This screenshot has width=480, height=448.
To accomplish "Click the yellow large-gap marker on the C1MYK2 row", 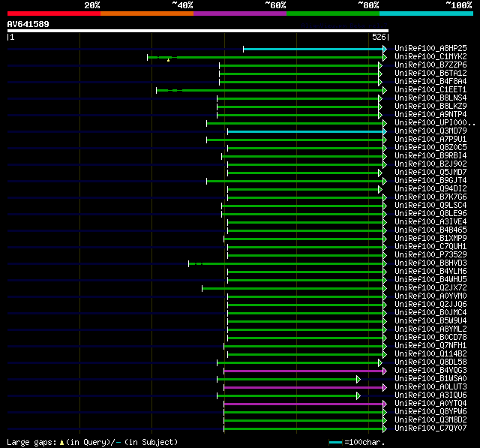I will [x=169, y=59].
